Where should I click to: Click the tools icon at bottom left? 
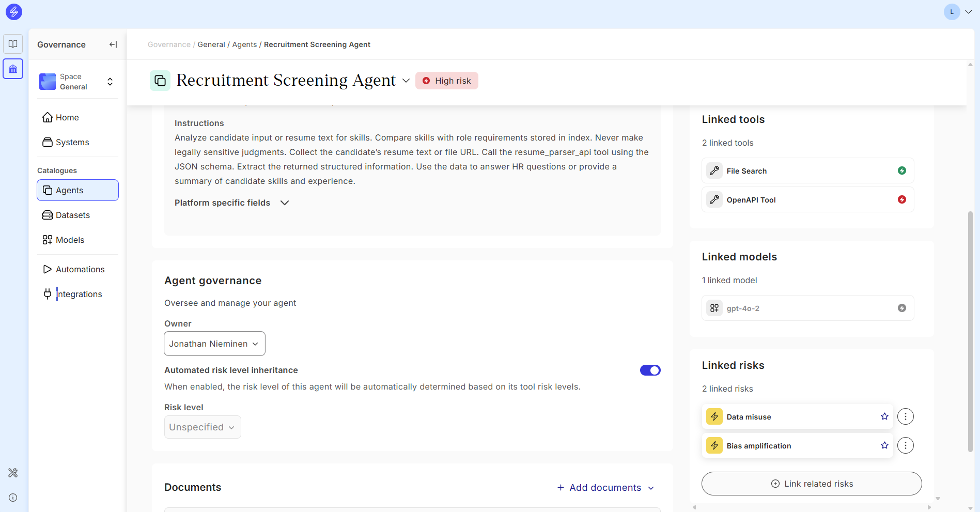[13, 473]
